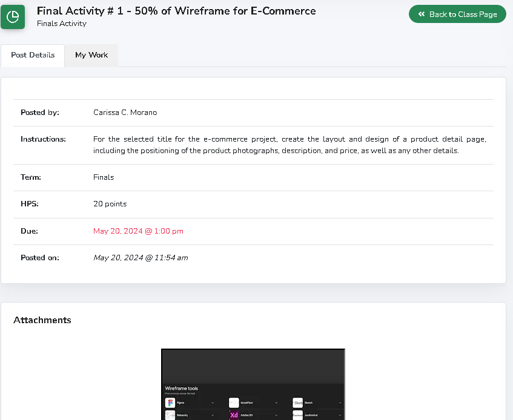Expand the Sketch row's dropdown chevron
The height and width of the screenshot is (420, 513).
click(x=340, y=403)
